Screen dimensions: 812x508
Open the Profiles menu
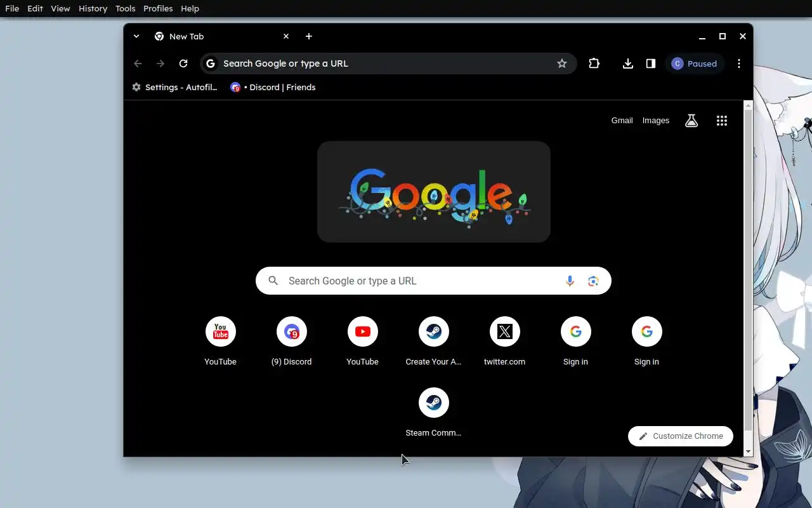point(158,8)
